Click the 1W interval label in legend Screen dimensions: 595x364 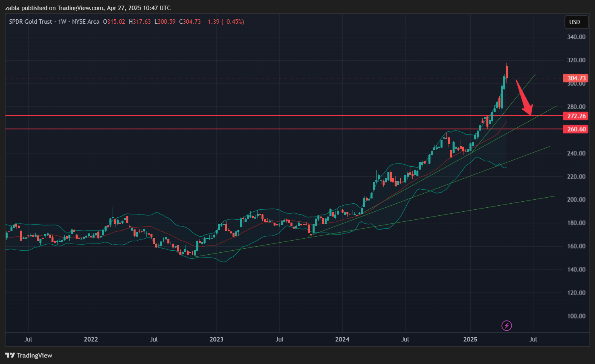point(62,22)
